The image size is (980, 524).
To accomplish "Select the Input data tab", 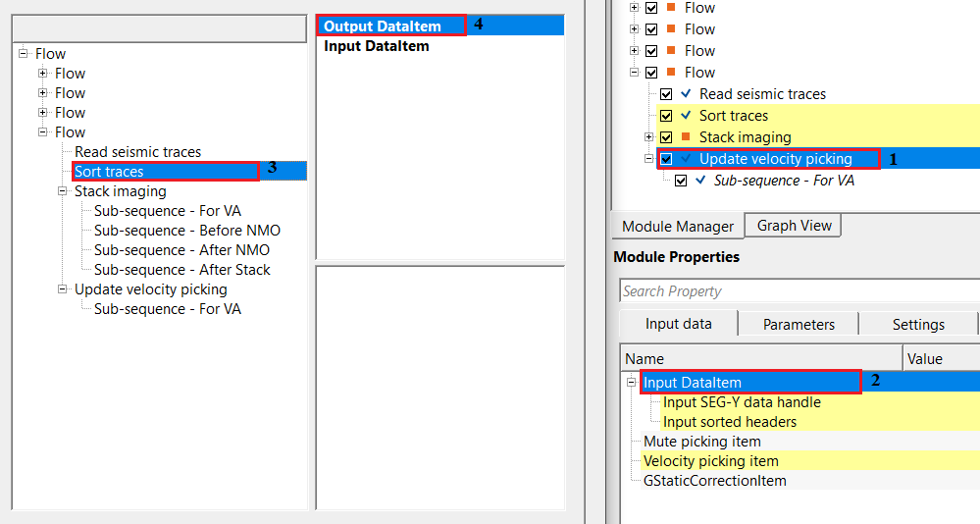I will point(678,323).
